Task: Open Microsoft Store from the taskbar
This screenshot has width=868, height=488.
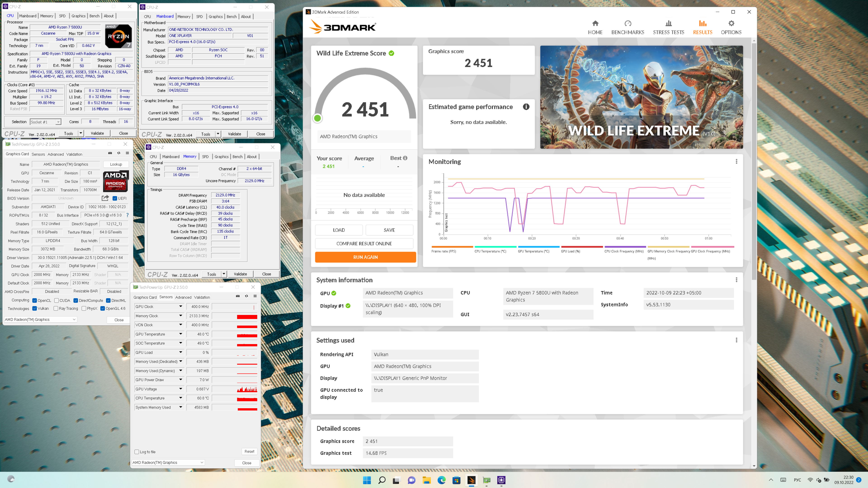Action: click(456, 480)
